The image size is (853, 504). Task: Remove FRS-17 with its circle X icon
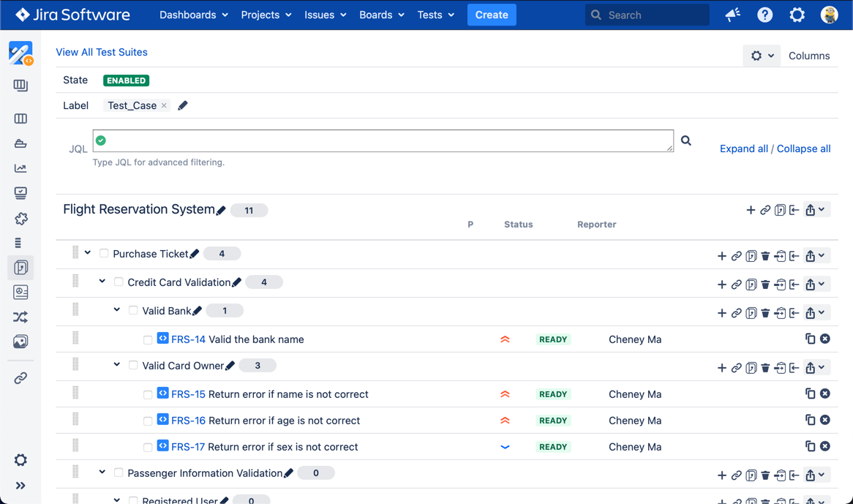tap(825, 446)
